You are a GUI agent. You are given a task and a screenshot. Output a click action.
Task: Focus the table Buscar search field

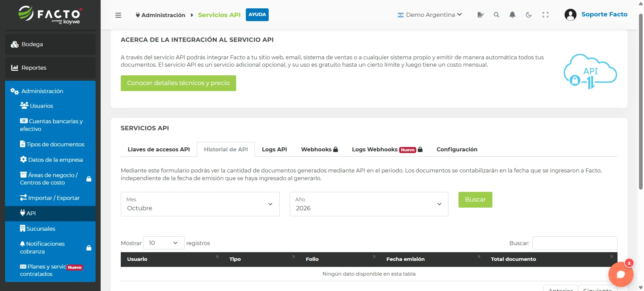575,243
